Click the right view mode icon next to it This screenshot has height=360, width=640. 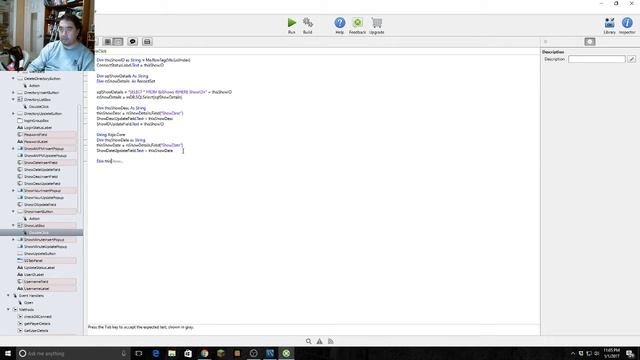118,42
